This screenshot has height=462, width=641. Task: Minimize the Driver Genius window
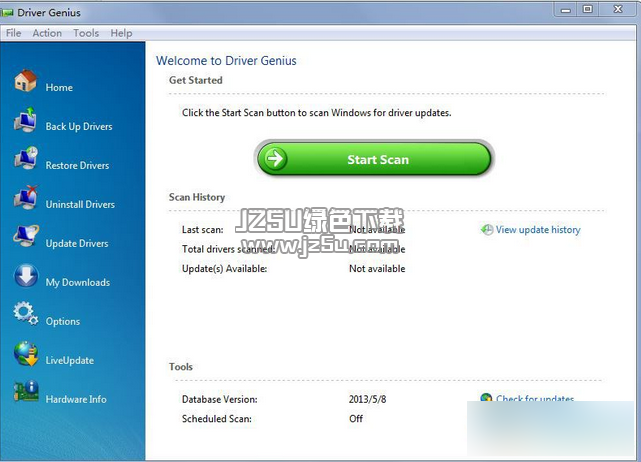pos(565,10)
